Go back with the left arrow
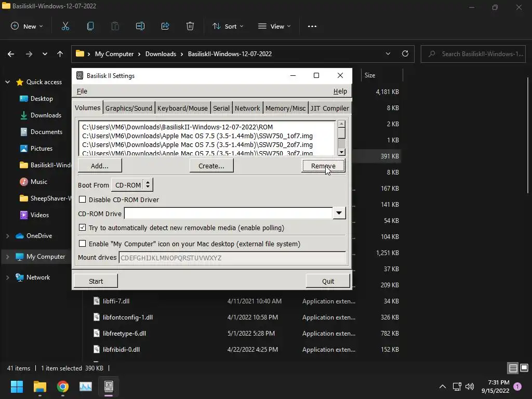 click(x=11, y=54)
